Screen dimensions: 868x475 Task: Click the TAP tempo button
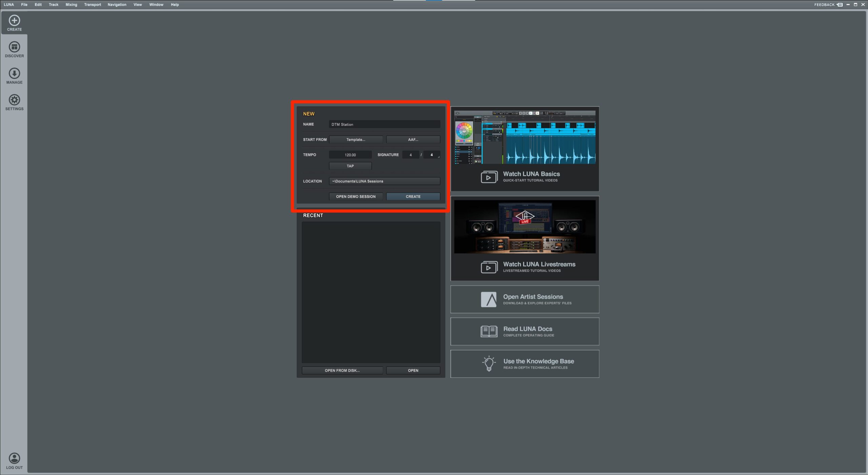350,166
